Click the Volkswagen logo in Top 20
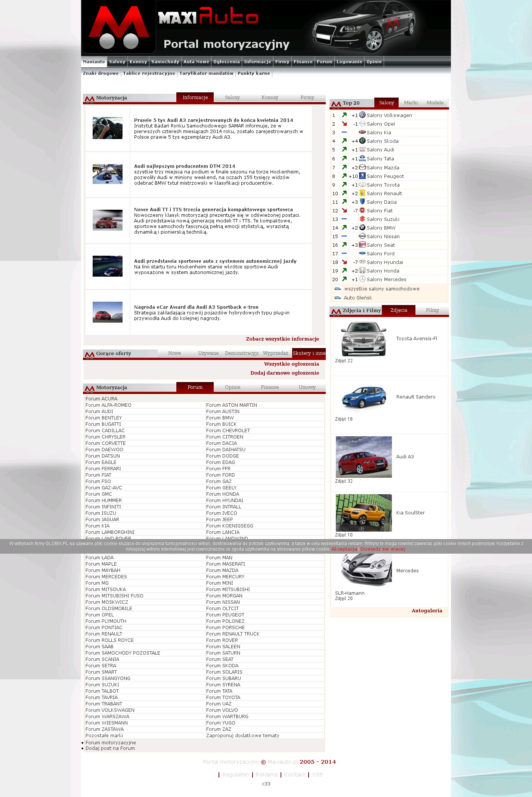532x797 pixels. [362, 115]
